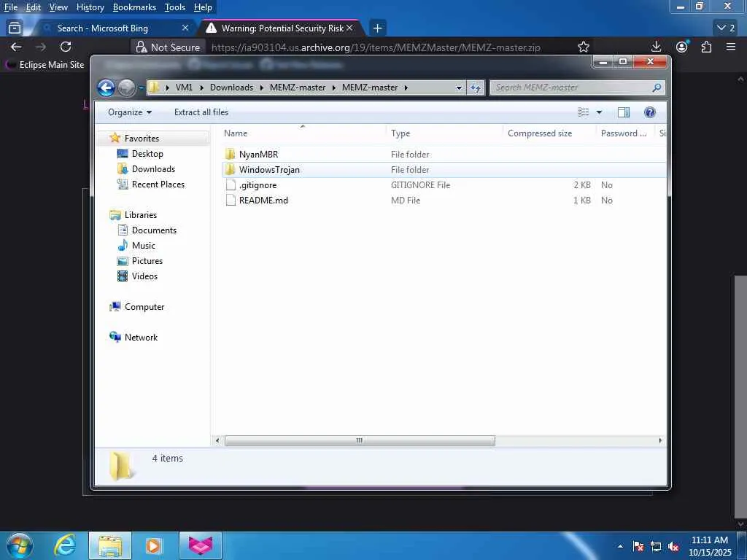This screenshot has height=560, width=747.
Task: Click Extract all files
Action: 201,112
